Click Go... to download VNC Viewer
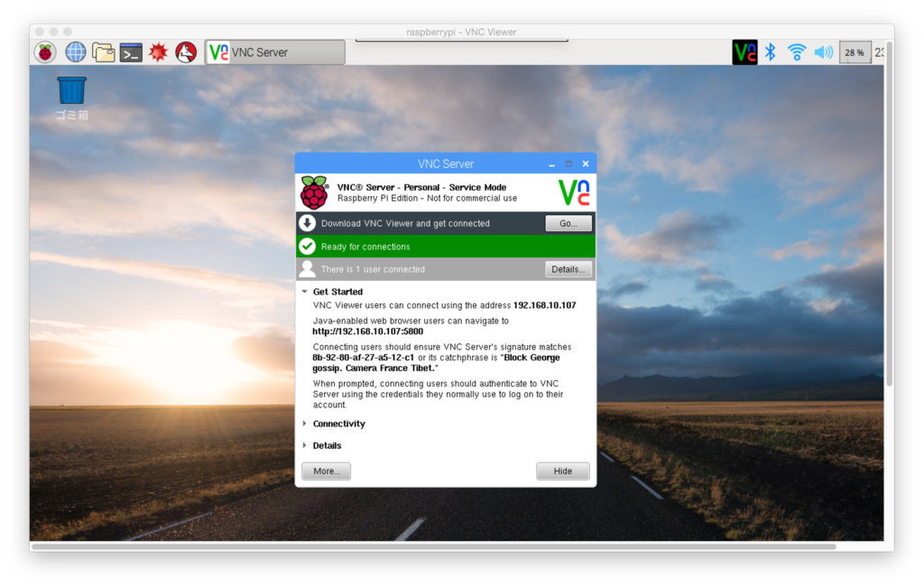The width and height of the screenshot is (924, 587). coord(568,224)
